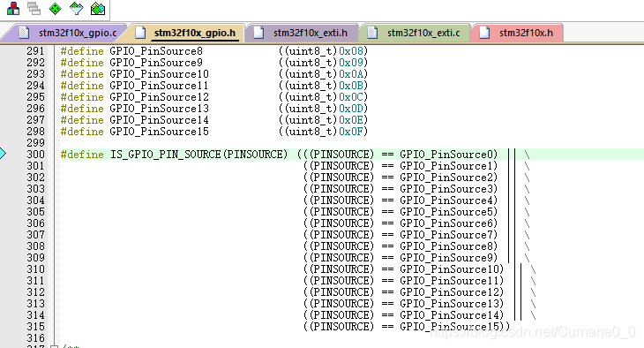This screenshot has height=348, width=644.
Task: Click line number 299 in the gutter
Action: pos(36,143)
